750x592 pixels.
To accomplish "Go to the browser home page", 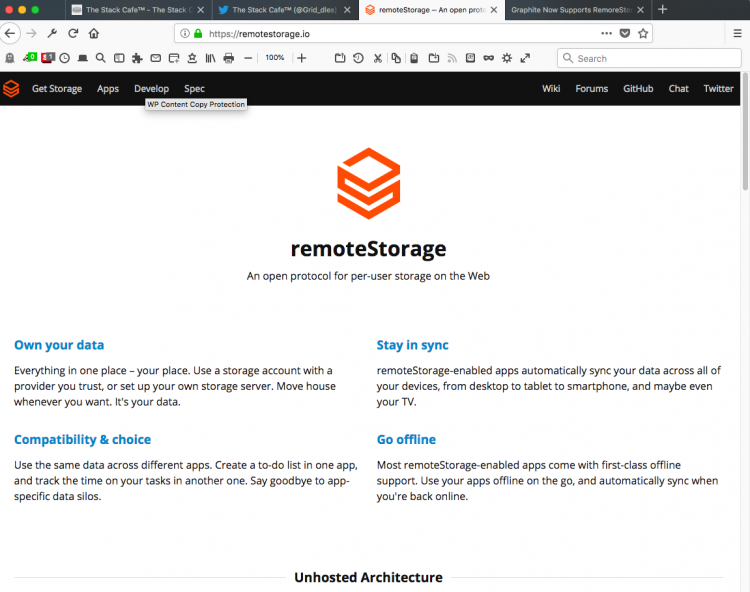I will click(94, 33).
